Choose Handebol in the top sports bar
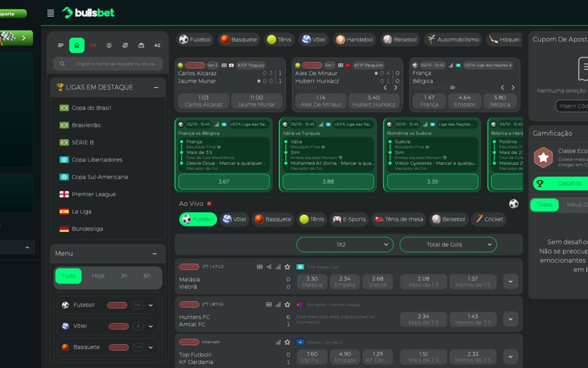 coord(355,39)
